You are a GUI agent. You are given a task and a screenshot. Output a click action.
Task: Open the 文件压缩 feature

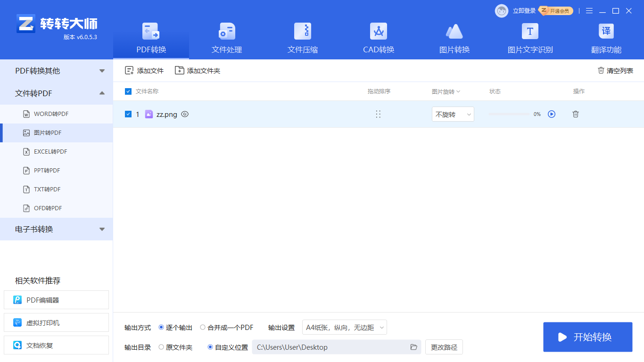302,38
